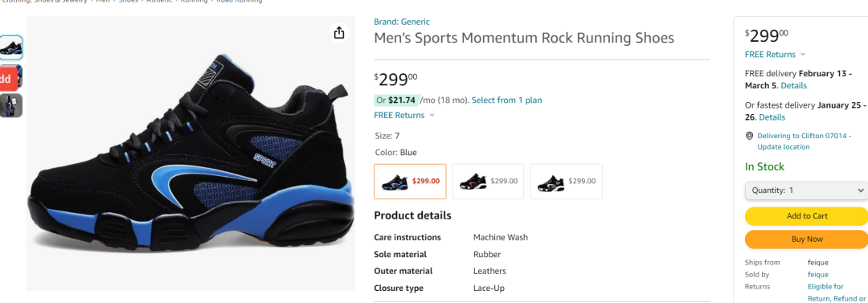Open the Quantity dropdown
Viewport: 868px width, 303px height.
pyautogui.click(x=807, y=190)
